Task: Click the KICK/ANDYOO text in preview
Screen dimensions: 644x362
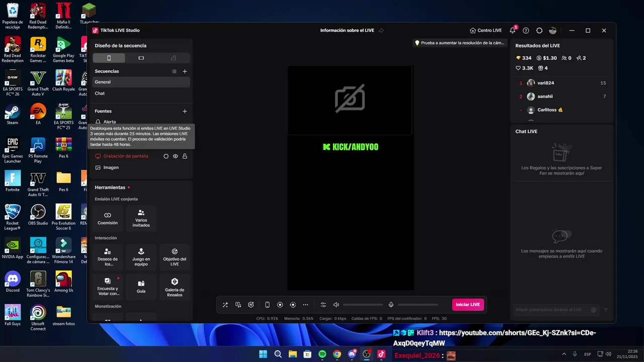Action: click(351, 147)
